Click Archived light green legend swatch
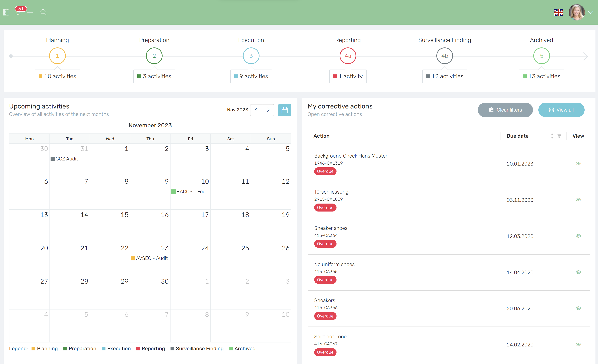Image resolution: width=598 pixels, height=364 pixels. [x=231, y=349]
